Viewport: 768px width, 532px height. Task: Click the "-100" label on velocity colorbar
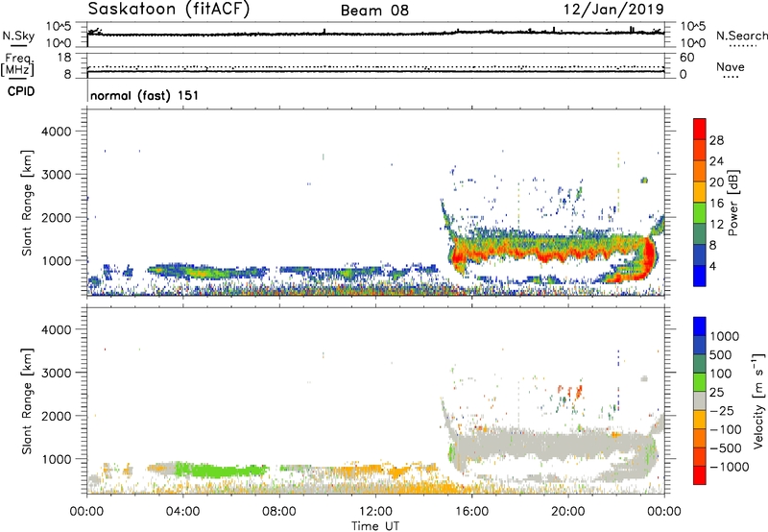click(726, 429)
